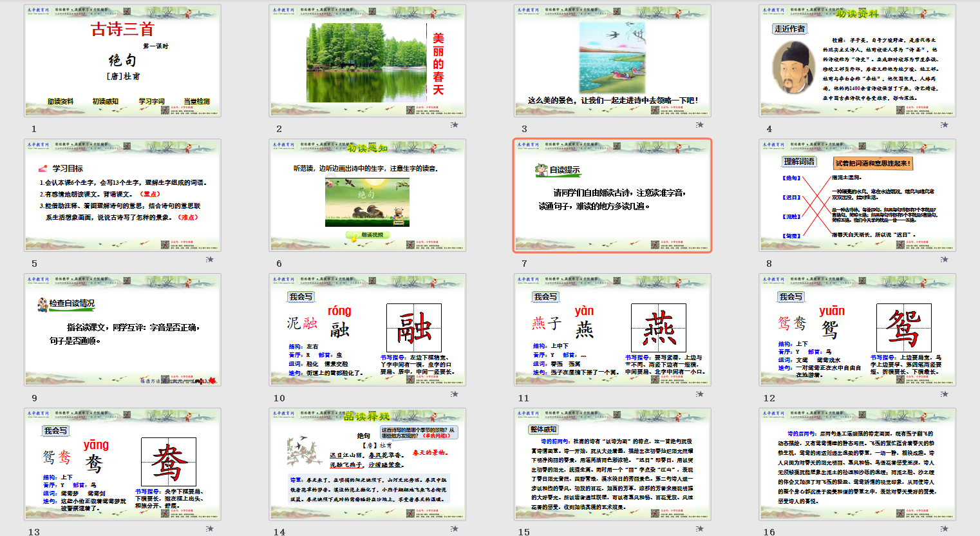
Task: Click slide number label 7
Action: [x=524, y=263]
